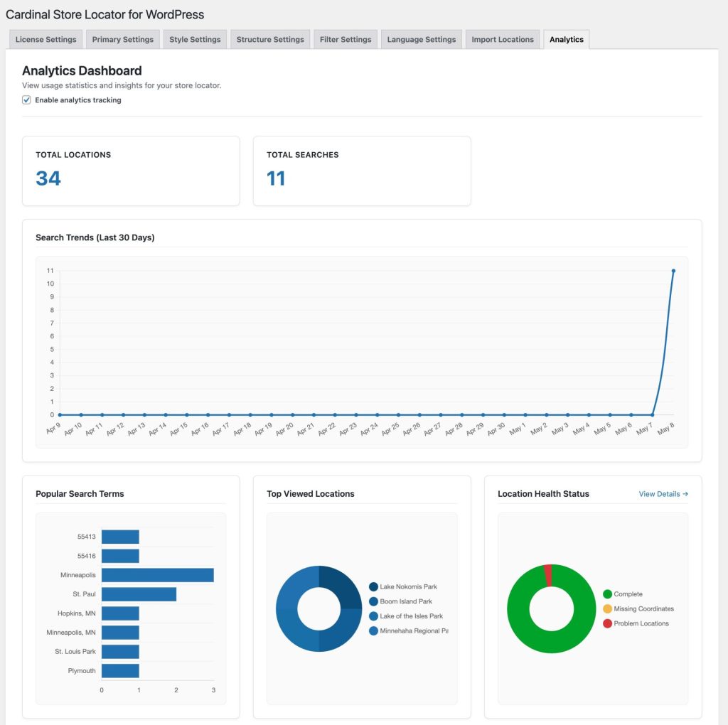Click the Popular Search Terms heading
Image resolution: width=728 pixels, height=725 pixels.
pyautogui.click(x=80, y=494)
